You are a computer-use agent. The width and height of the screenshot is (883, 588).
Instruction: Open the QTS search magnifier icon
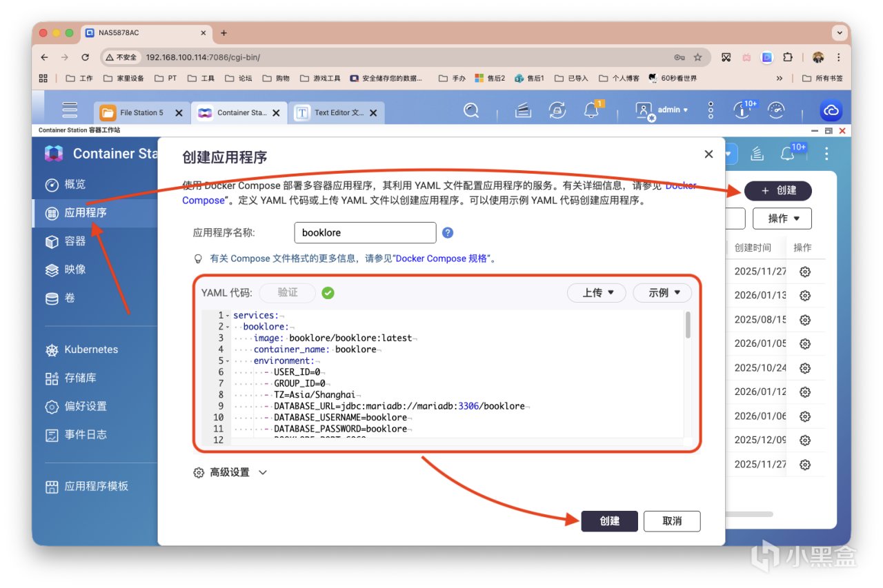pos(471,110)
